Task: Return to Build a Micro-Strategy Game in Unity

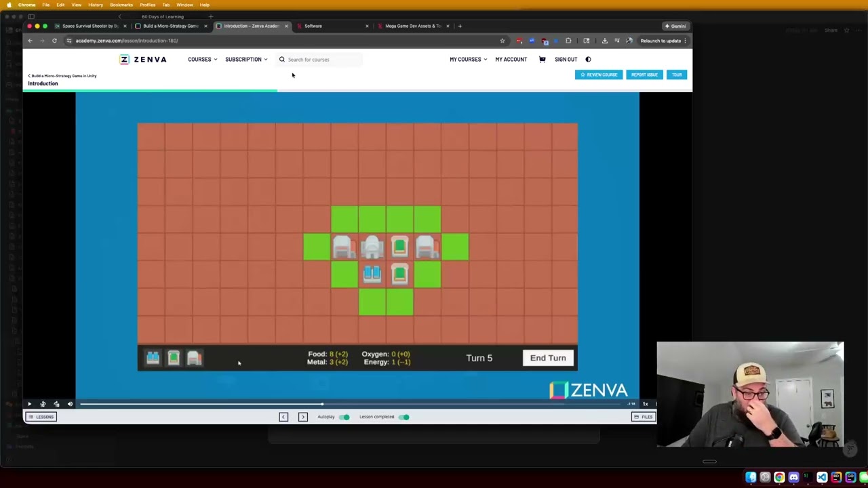Action: [x=63, y=76]
